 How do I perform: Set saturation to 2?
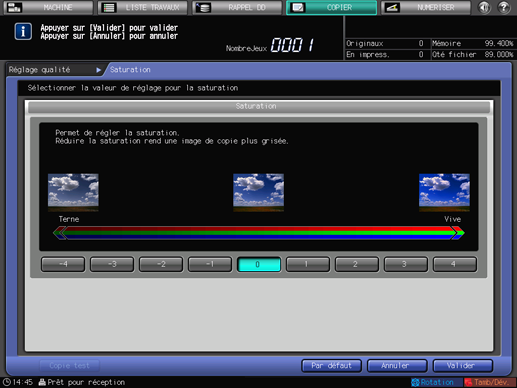357,264
